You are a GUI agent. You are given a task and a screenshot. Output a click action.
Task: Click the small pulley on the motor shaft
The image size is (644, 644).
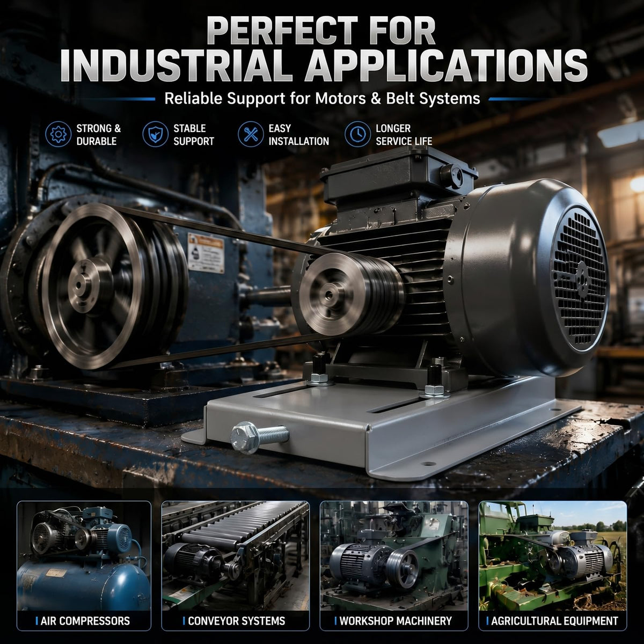coord(349,294)
